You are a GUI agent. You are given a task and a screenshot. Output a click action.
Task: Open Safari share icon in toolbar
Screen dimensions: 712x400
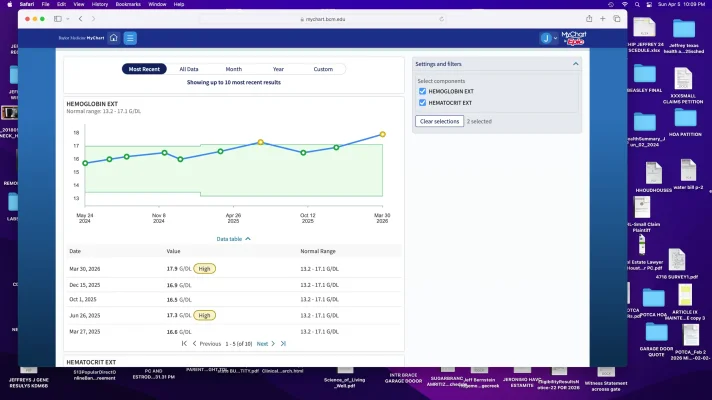point(587,19)
